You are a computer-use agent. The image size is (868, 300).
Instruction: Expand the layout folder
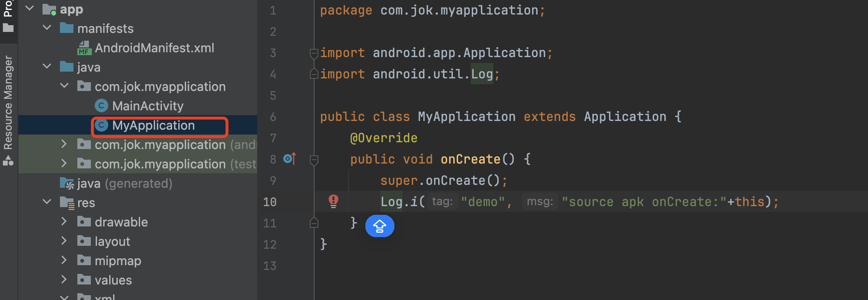click(64, 241)
